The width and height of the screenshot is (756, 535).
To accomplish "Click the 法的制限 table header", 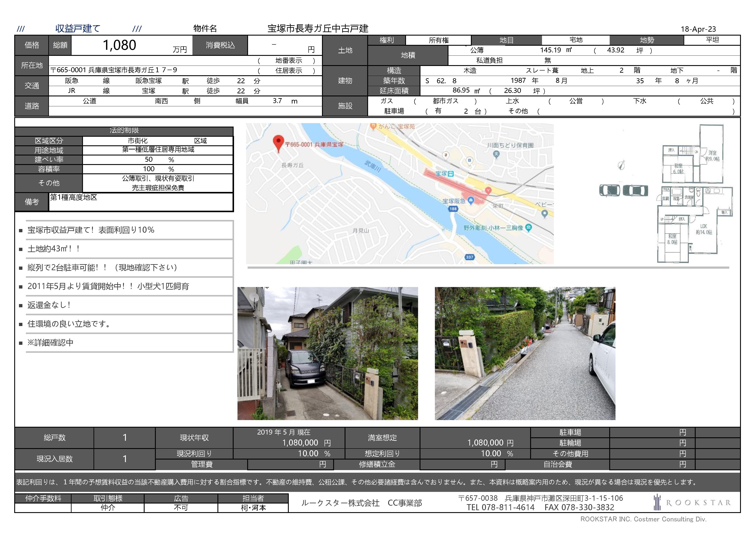I will pos(124,131).
